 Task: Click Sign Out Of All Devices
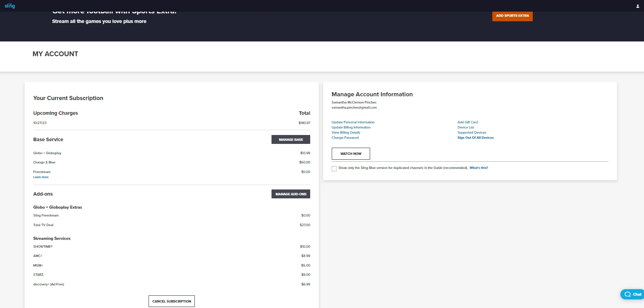(476, 138)
